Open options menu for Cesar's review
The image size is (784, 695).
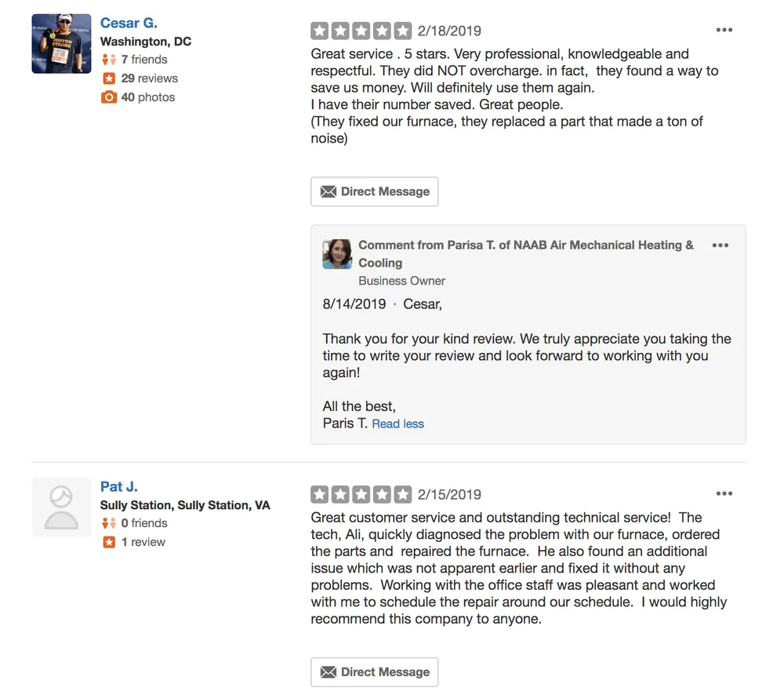pos(724,31)
